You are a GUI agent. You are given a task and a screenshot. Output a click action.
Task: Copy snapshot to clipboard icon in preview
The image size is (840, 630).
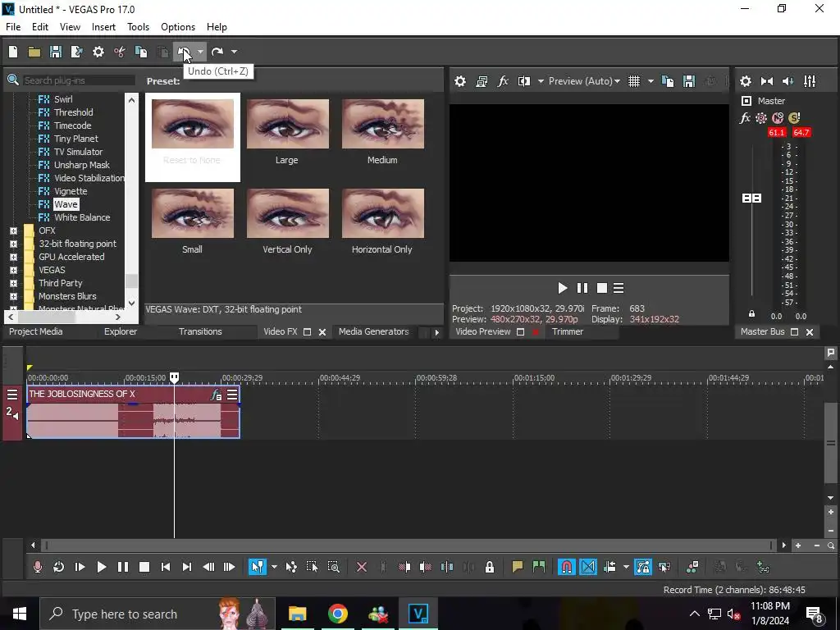pos(668,81)
